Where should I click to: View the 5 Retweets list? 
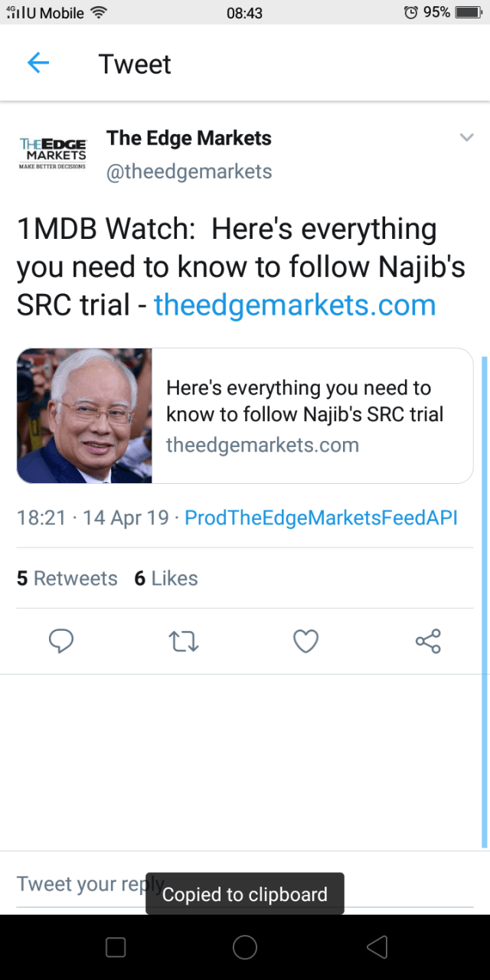[67, 579]
